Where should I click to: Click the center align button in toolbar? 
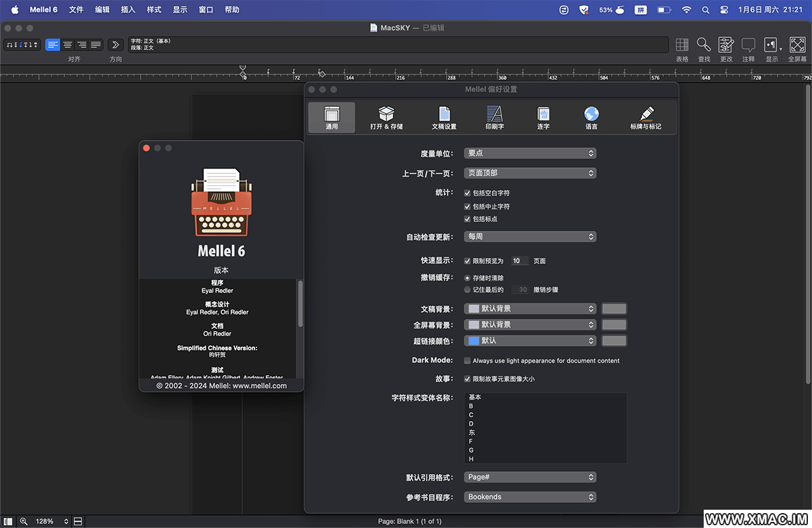pyautogui.click(x=68, y=45)
